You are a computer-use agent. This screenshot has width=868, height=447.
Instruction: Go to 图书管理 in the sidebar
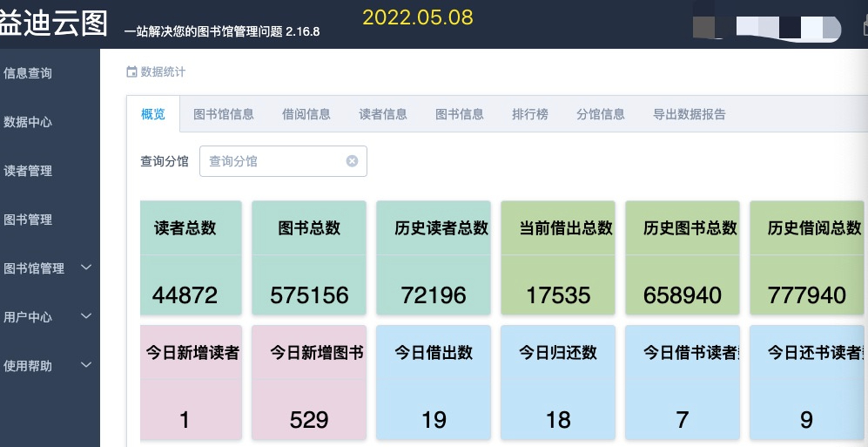coord(28,220)
